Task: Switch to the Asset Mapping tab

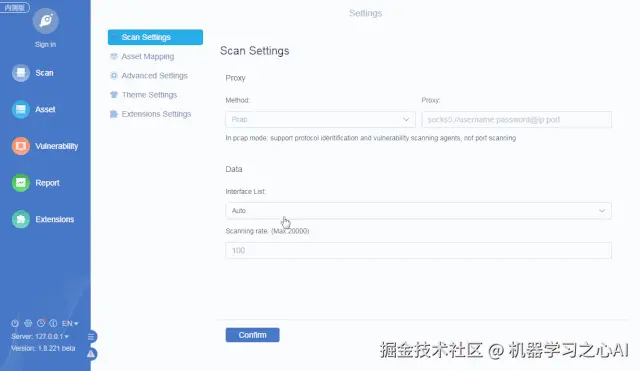Action: coord(148,56)
